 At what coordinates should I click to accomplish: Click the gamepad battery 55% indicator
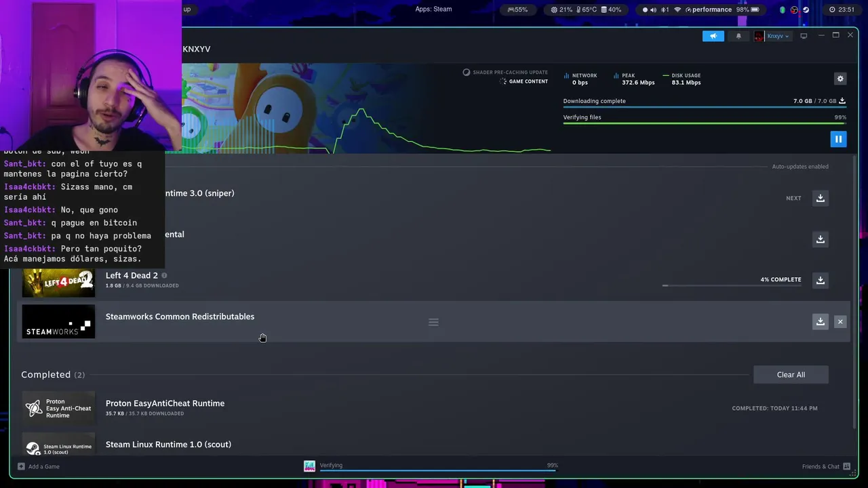point(517,9)
